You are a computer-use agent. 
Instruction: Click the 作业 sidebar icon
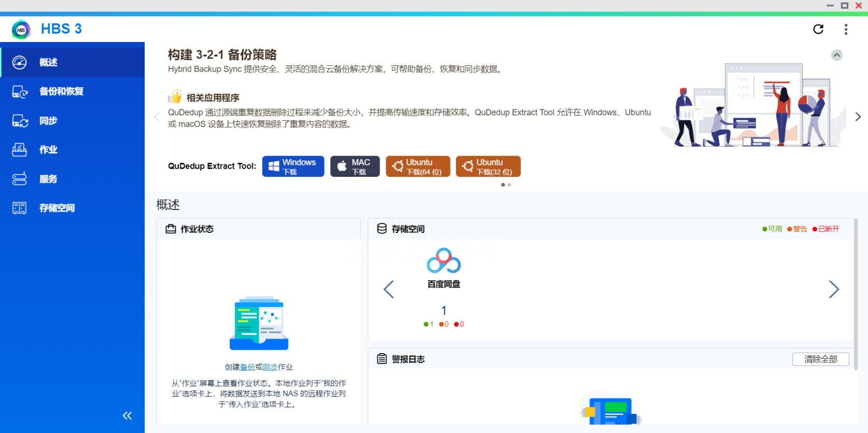click(x=19, y=150)
